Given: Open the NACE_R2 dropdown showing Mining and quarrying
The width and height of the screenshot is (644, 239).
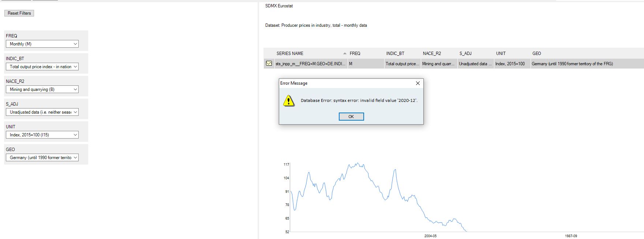Looking at the screenshot, I should pyautogui.click(x=42, y=89).
